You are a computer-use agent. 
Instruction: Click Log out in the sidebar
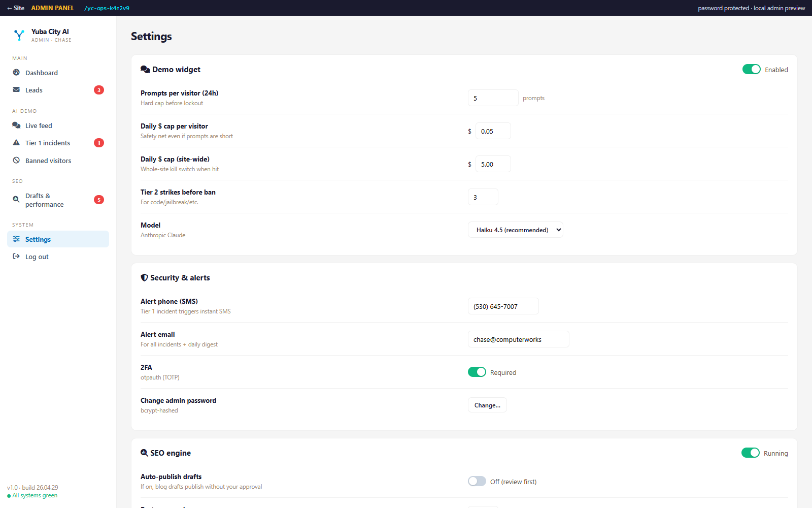click(58, 257)
